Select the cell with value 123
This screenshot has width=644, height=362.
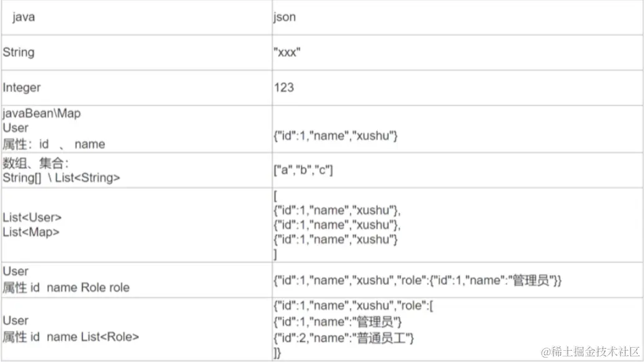tap(284, 88)
